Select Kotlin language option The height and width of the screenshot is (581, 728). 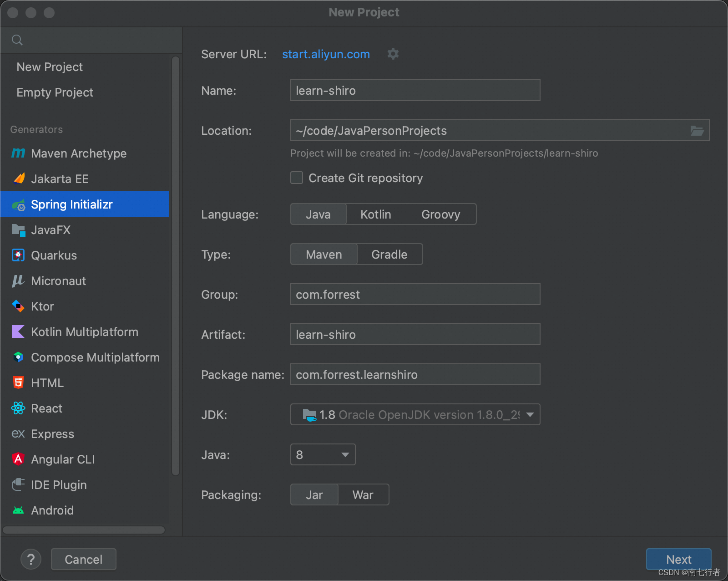pyautogui.click(x=376, y=214)
